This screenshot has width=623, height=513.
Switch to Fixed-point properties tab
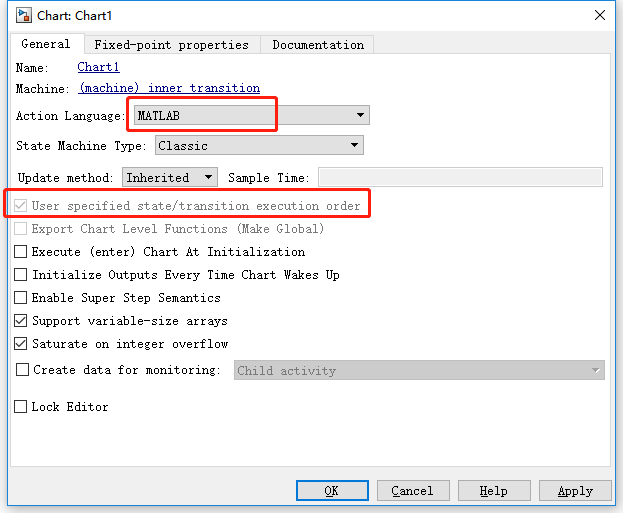171,45
